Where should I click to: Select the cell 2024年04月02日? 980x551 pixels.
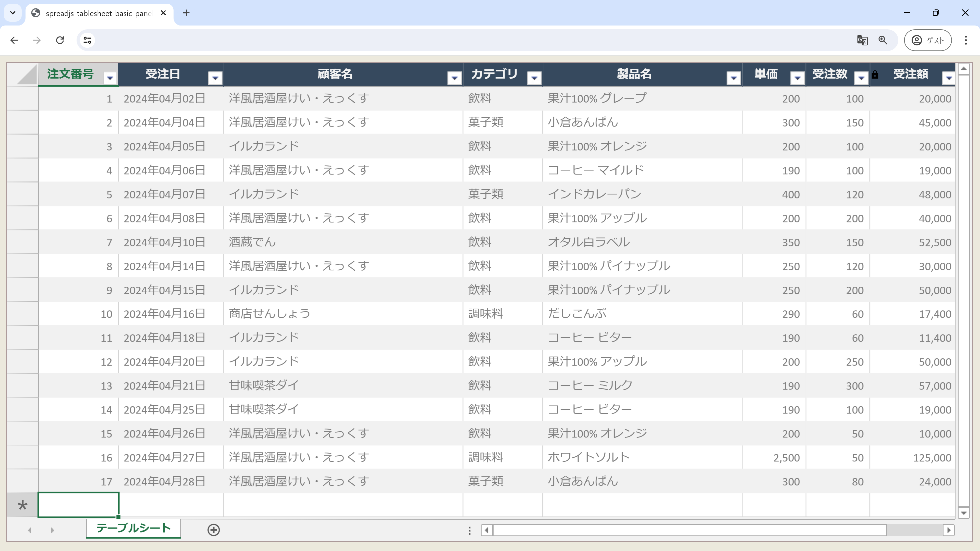(171, 98)
